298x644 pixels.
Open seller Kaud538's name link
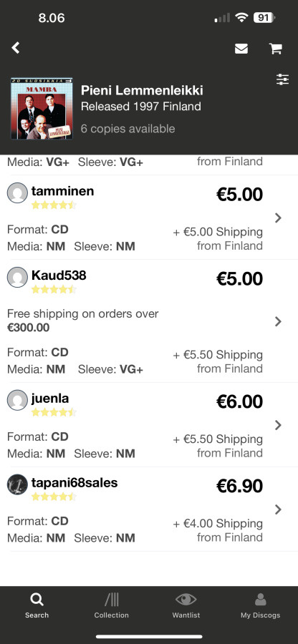pyautogui.click(x=59, y=275)
